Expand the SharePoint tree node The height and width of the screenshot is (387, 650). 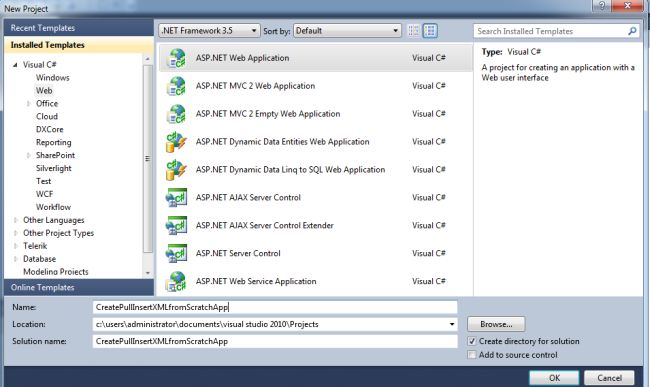(29, 155)
